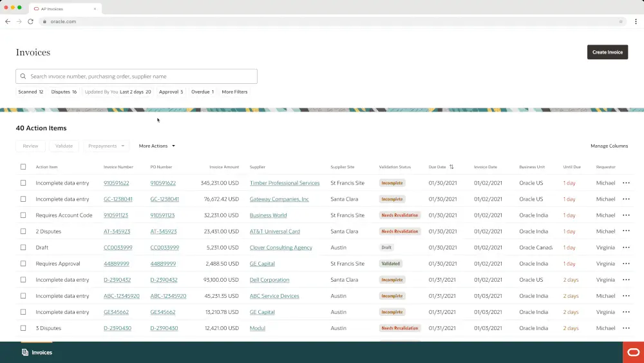The width and height of the screenshot is (644, 363).
Task: Click the Validation Status column header
Action: 395,167
